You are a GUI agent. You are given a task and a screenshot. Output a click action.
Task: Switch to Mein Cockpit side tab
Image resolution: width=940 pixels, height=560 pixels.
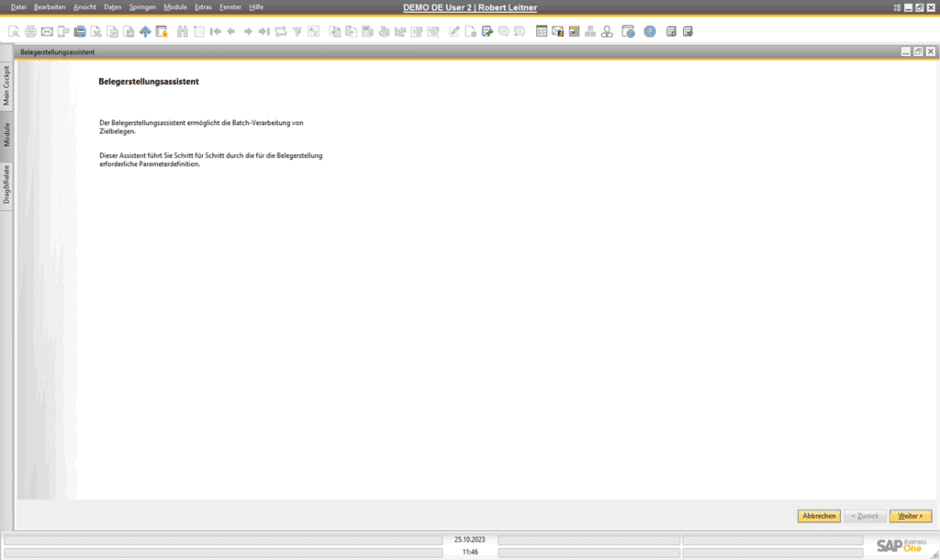pyautogui.click(x=6, y=85)
